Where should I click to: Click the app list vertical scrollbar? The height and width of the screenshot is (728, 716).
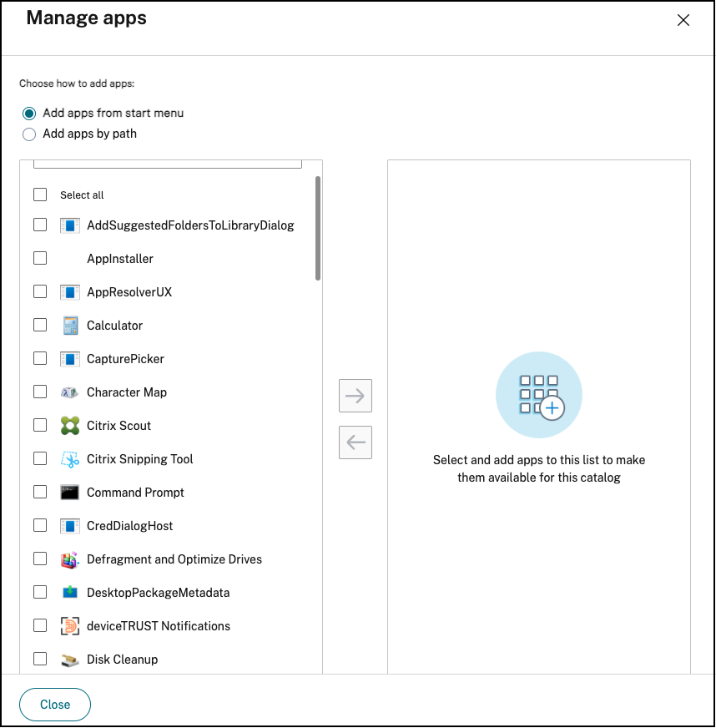point(318,229)
